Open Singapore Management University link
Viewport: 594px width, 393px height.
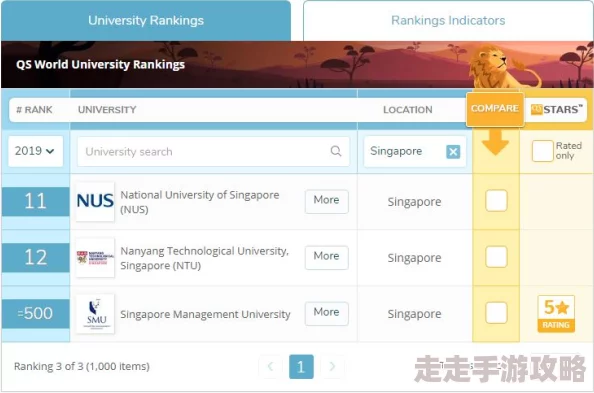[x=205, y=314]
